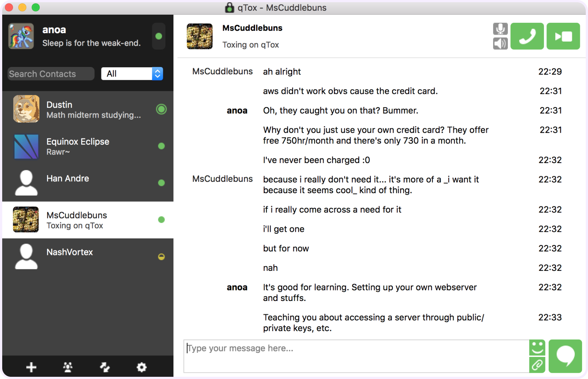Open the emoji picker
Viewport: 588px width, 379px height.
(x=537, y=347)
